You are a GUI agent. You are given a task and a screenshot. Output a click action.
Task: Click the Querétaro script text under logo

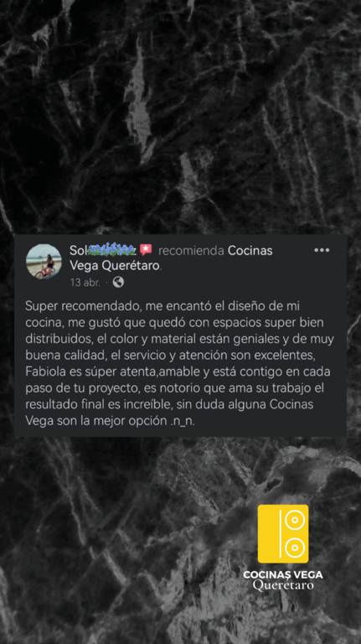pyautogui.click(x=283, y=584)
